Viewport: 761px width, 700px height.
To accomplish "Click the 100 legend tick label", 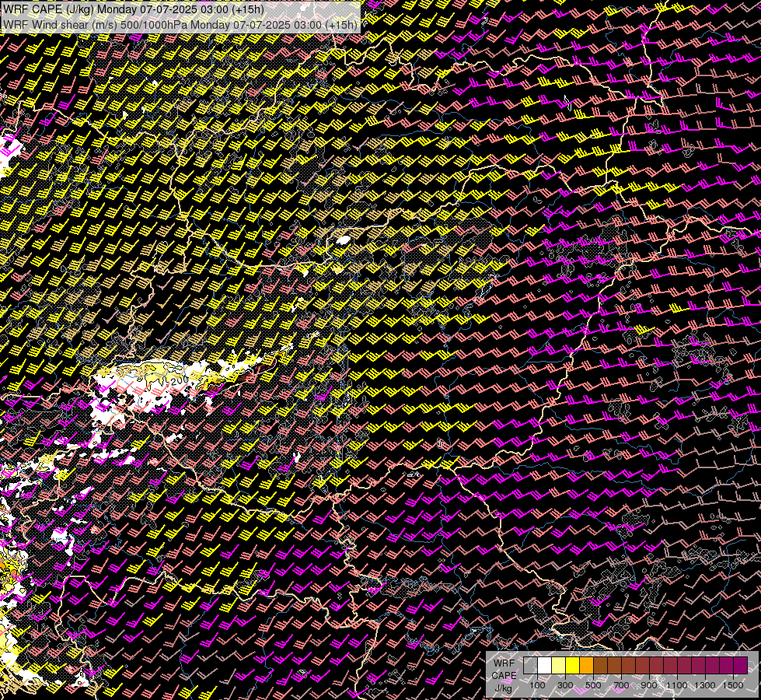I will (x=537, y=685).
